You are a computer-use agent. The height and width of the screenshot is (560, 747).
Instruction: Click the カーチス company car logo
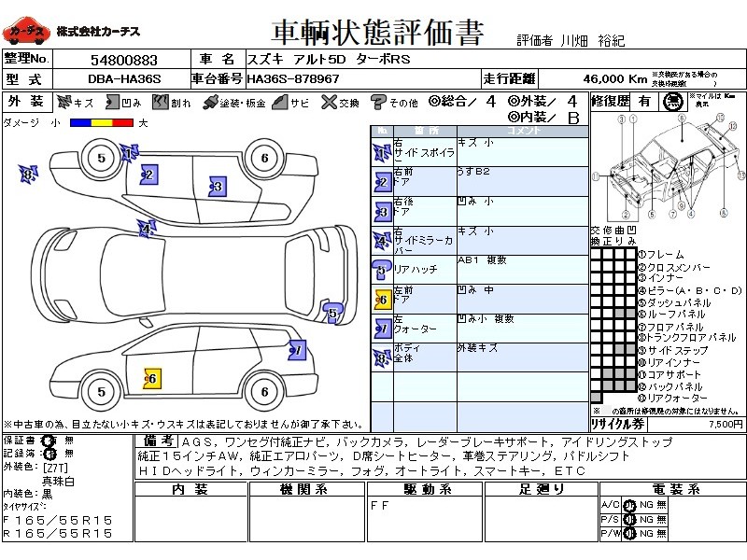pyautogui.click(x=26, y=31)
